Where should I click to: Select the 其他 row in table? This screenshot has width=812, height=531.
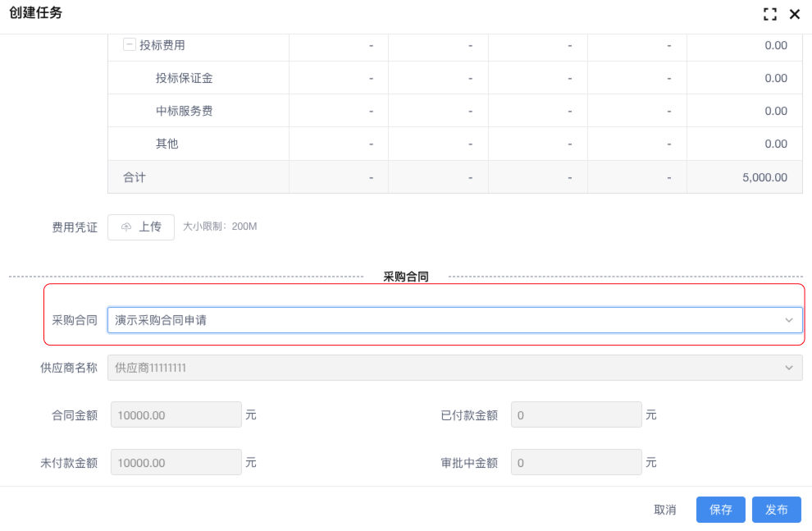point(167,144)
